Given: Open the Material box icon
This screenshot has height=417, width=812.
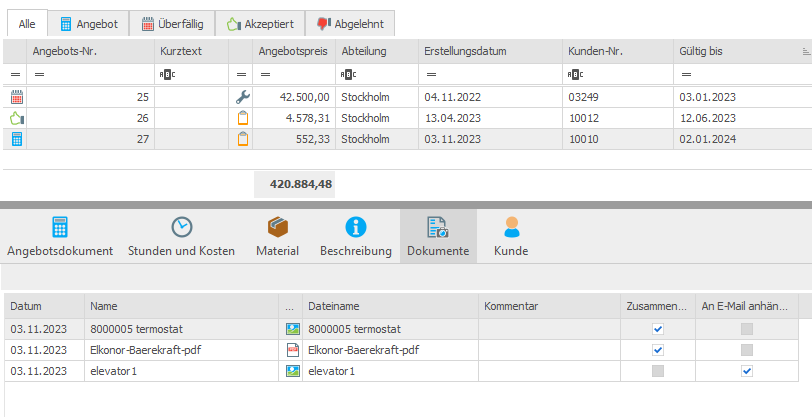Looking at the screenshot, I should tap(277, 227).
